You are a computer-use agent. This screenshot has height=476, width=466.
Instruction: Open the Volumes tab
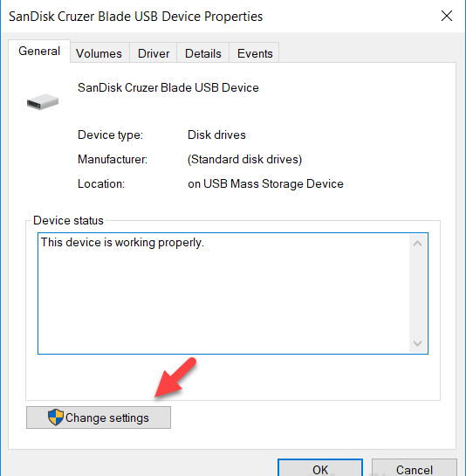click(x=99, y=53)
